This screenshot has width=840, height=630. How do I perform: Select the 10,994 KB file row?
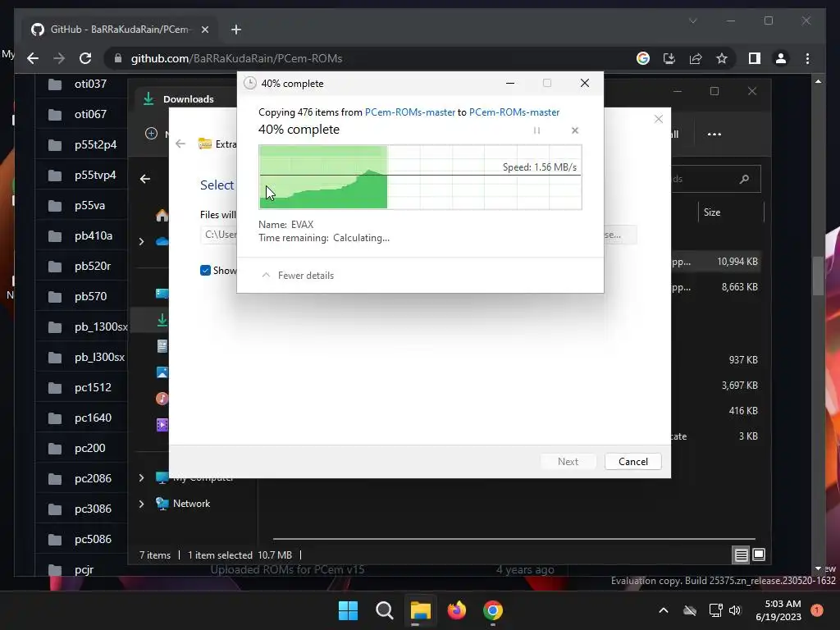pyautogui.click(x=715, y=262)
